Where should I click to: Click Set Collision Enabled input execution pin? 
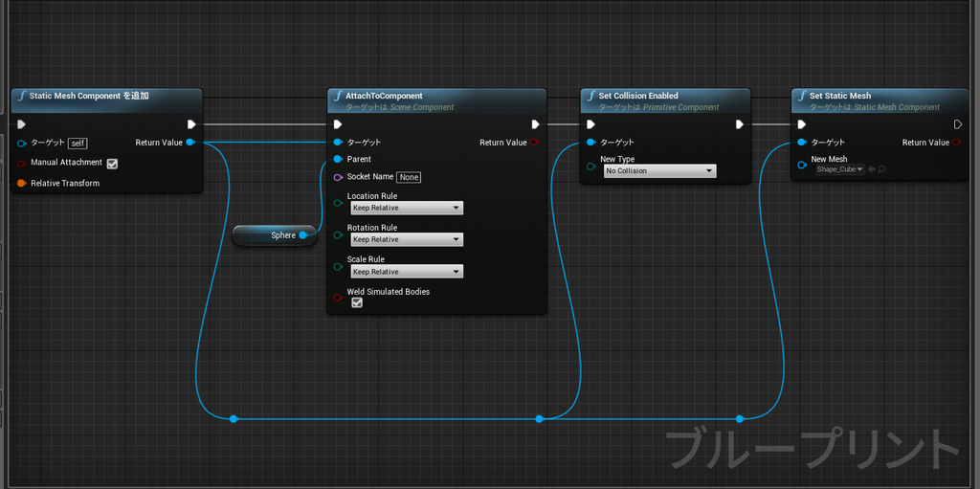coord(590,124)
